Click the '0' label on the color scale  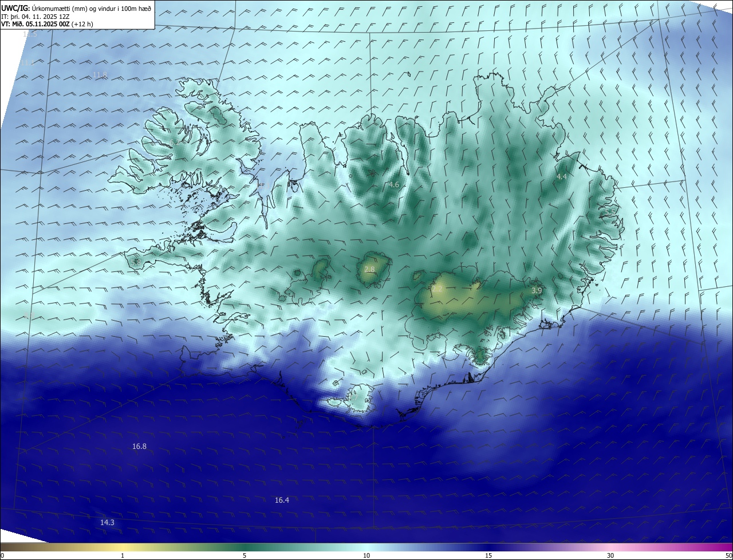pyautogui.click(x=2, y=555)
